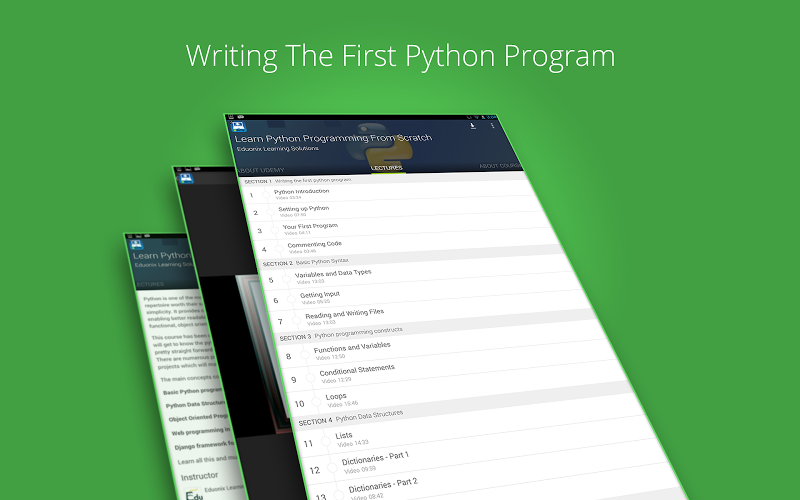Viewport: 800px width, 500px height.
Task: Tap the download icon in the course header
Action: (x=473, y=126)
